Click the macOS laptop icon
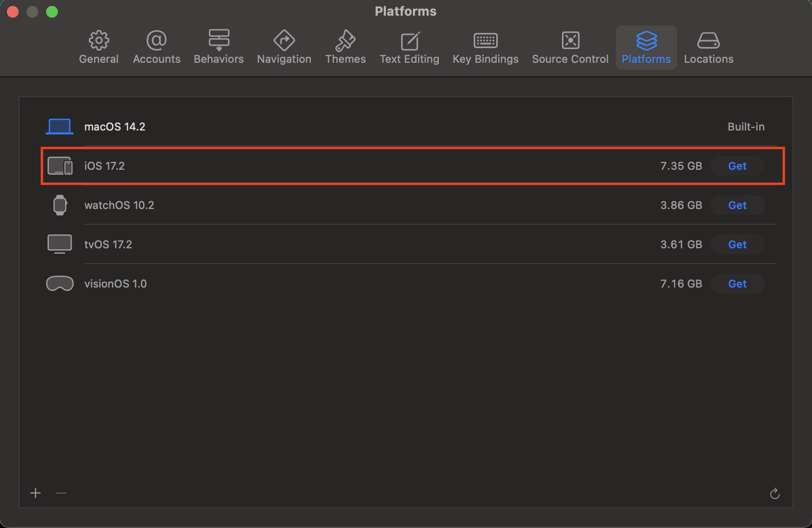Screen dimensions: 812x528 (x=59, y=127)
